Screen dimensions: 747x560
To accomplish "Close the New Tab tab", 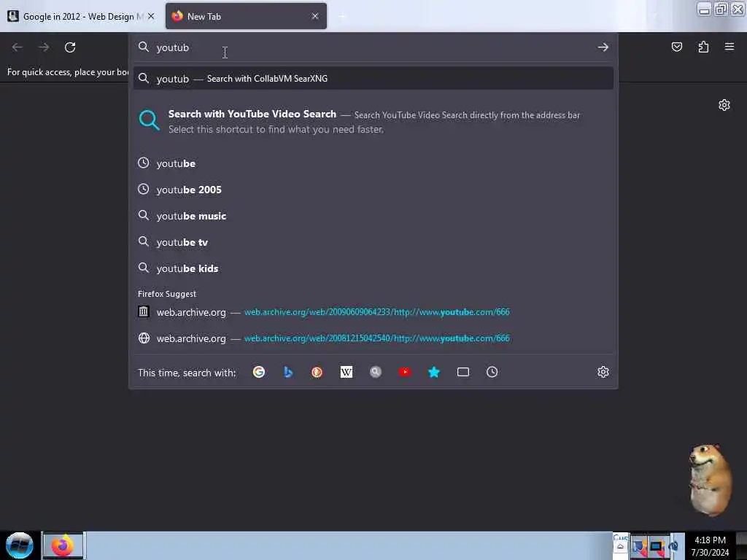I will coord(315,16).
